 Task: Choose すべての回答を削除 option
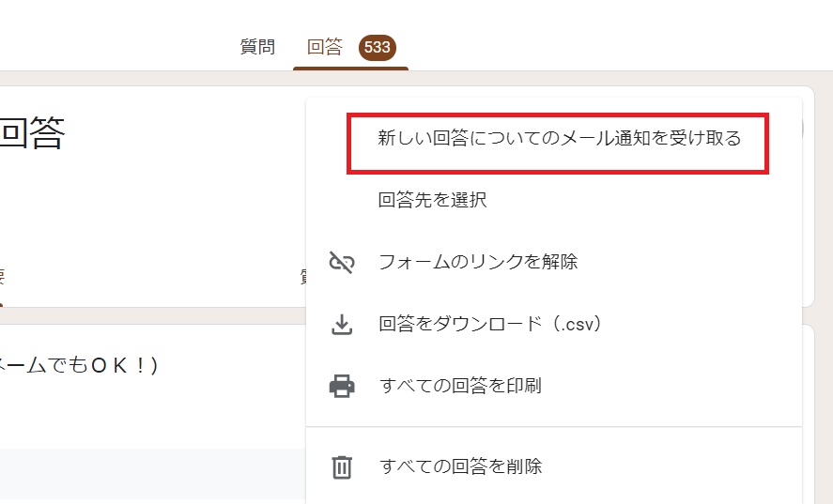460,466
